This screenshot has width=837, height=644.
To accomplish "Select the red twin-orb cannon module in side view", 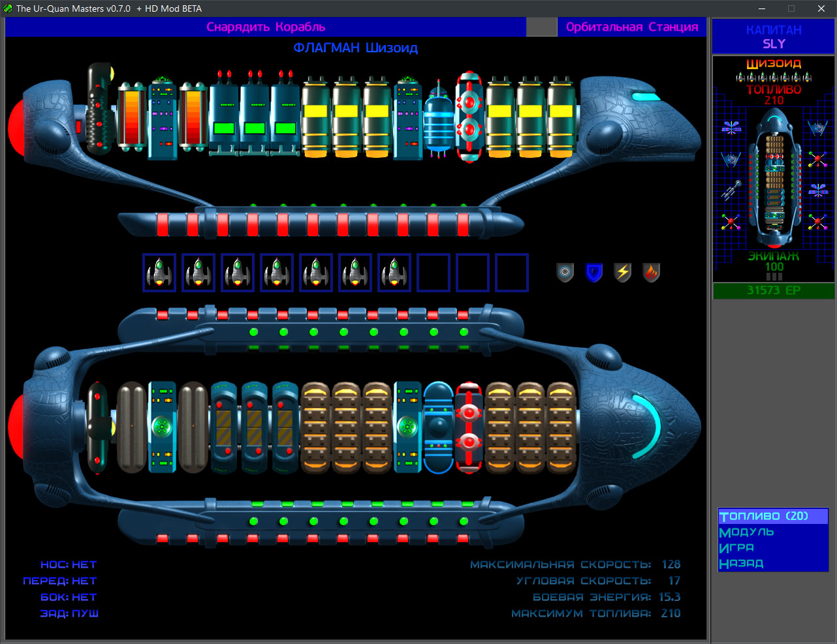I will point(469,117).
